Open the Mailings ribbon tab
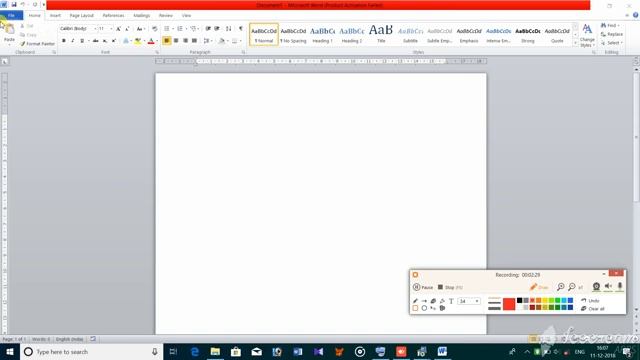 tap(142, 16)
